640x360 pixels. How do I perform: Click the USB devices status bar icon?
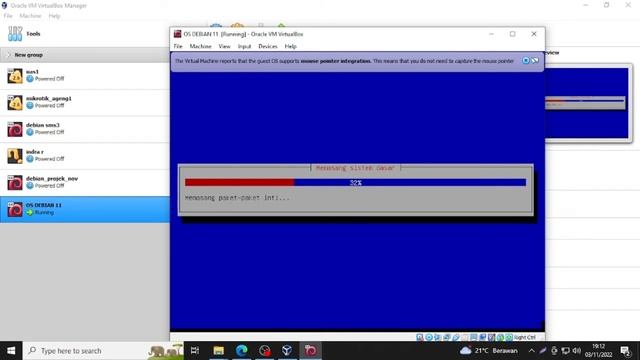tap(456, 337)
